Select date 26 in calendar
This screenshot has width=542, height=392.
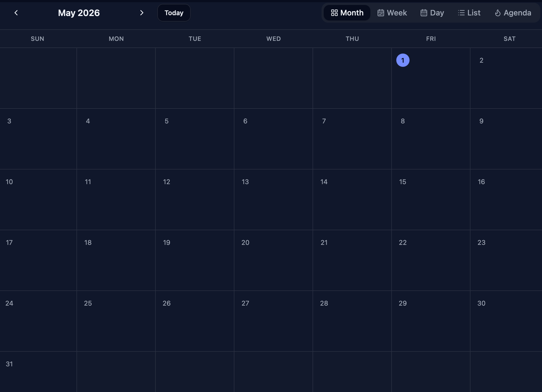[166, 303]
